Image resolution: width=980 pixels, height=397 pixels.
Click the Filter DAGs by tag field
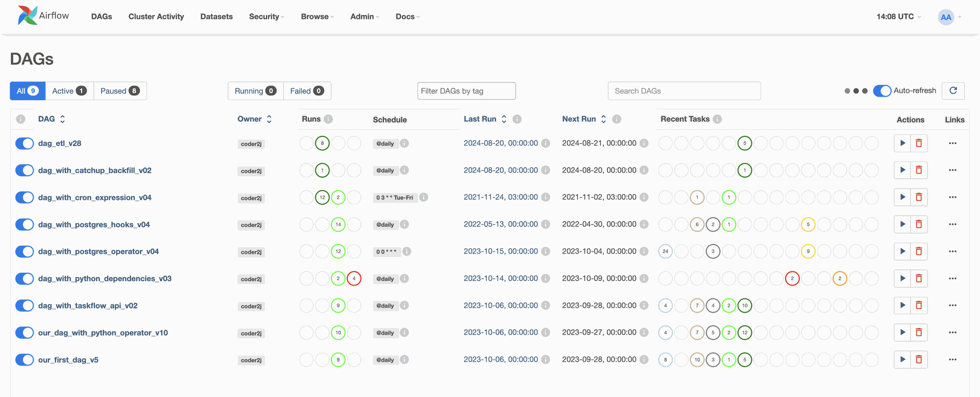467,91
